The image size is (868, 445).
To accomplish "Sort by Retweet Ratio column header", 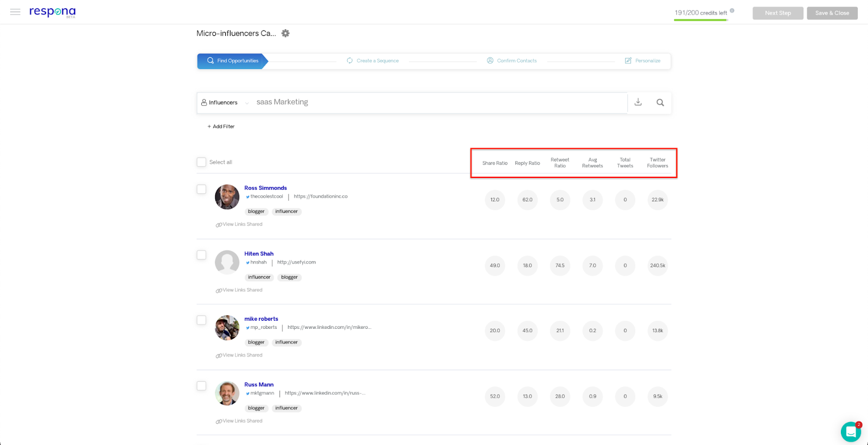I will (x=560, y=163).
